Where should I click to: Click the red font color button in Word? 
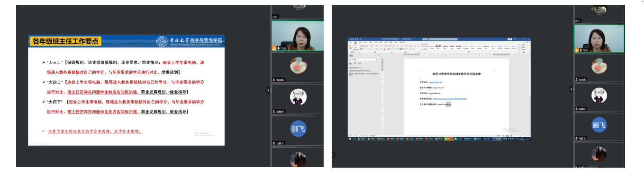(x=384, y=49)
